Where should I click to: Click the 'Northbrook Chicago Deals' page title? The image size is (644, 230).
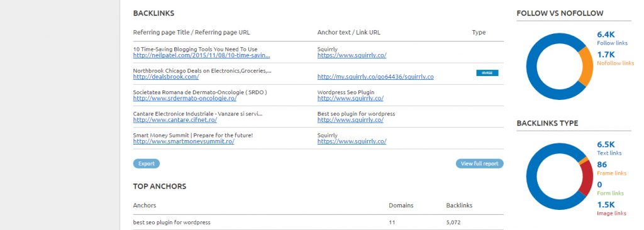[202, 70]
